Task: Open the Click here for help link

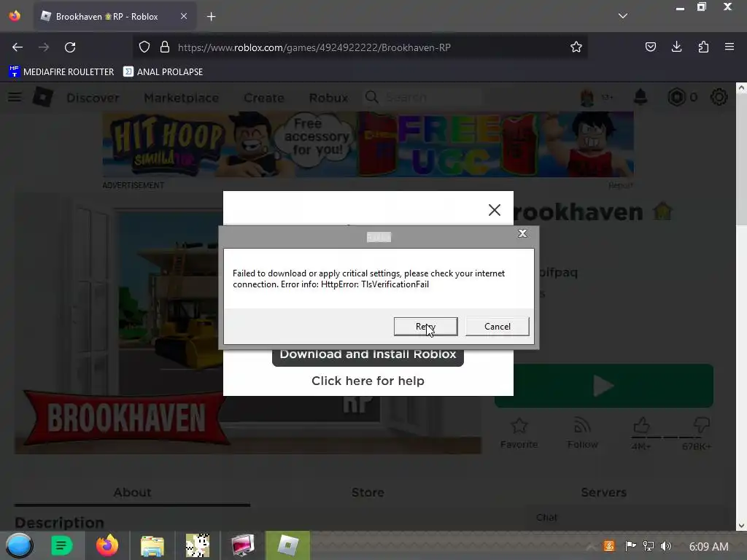Action: pyautogui.click(x=368, y=381)
